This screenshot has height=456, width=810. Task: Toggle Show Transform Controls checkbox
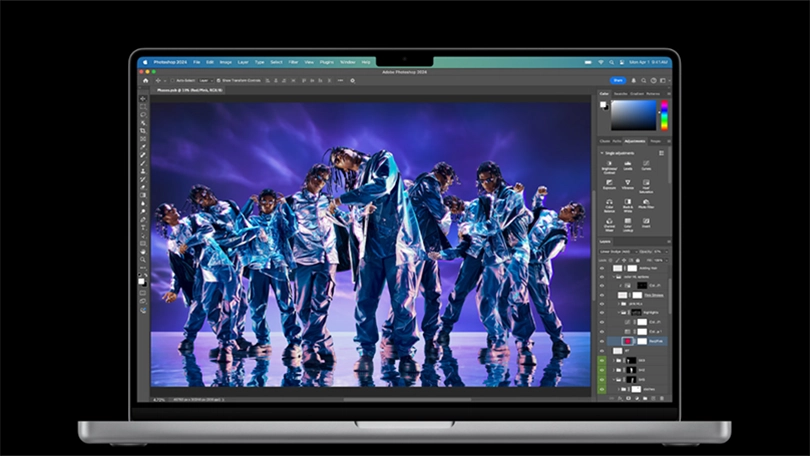220,80
